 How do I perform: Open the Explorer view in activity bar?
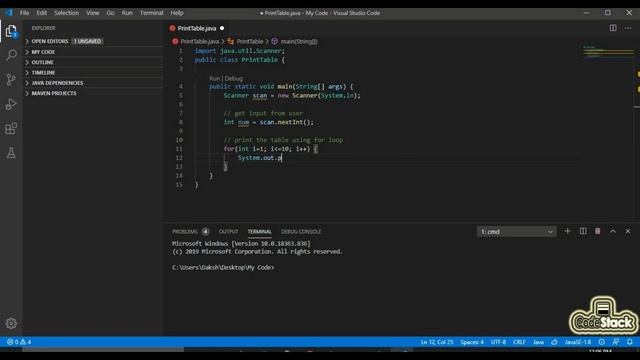pyautogui.click(x=11, y=31)
